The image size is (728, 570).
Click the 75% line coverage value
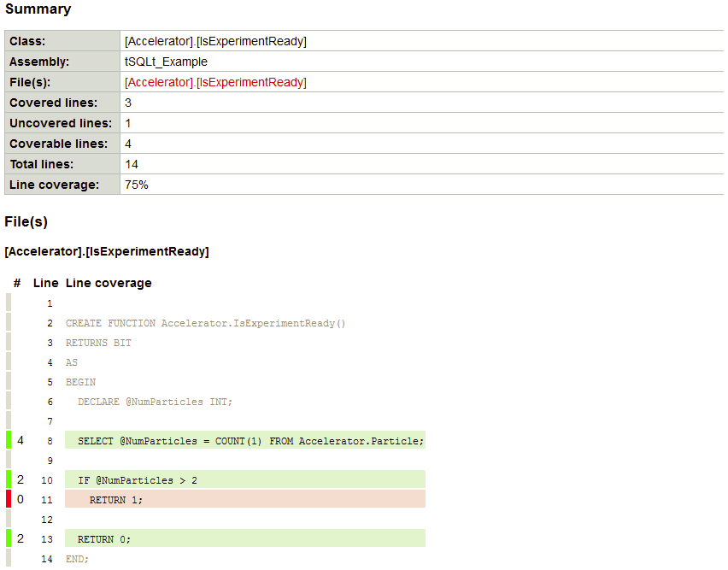pyautogui.click(x=137, y=185)
